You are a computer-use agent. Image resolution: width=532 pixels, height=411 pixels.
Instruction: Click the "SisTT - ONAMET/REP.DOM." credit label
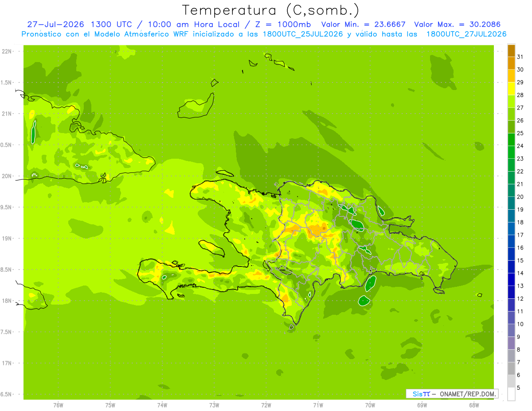(452, 394)
